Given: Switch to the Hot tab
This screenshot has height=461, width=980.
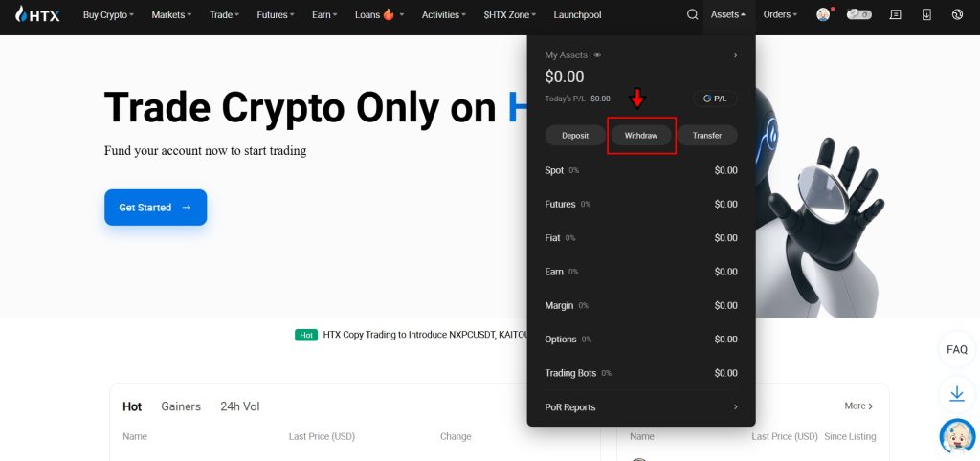Looking at the screenshot, I should click(x=132, y=406).
